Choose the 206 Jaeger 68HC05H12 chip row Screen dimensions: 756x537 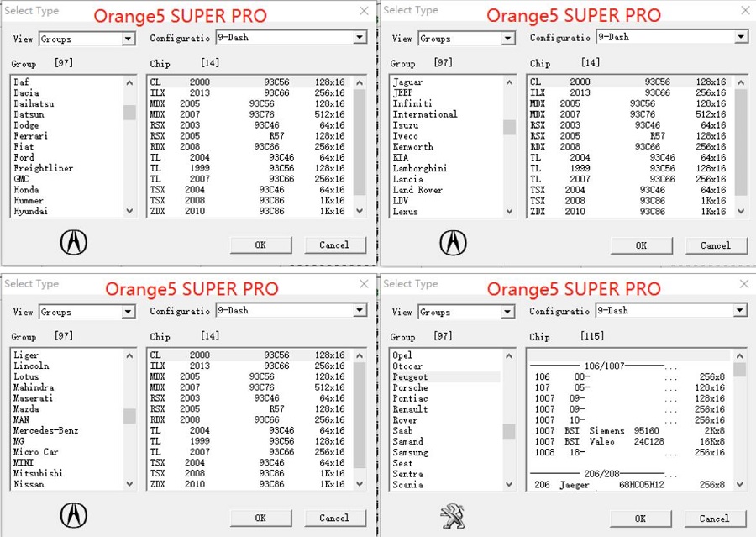pyautogui.click(x=629, y=484)
